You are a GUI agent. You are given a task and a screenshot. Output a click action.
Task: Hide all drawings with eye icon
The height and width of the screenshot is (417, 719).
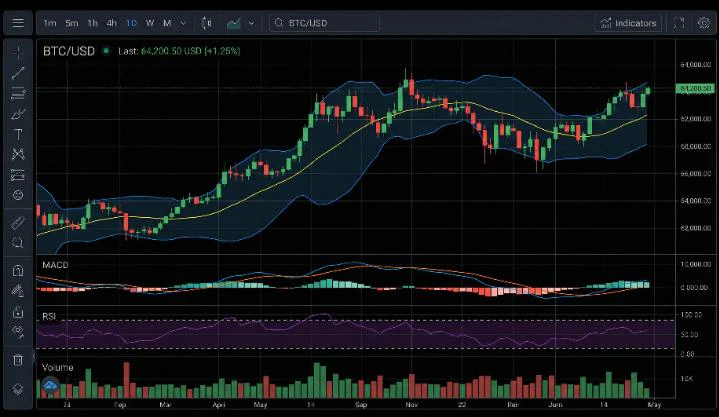pos(18,331)
